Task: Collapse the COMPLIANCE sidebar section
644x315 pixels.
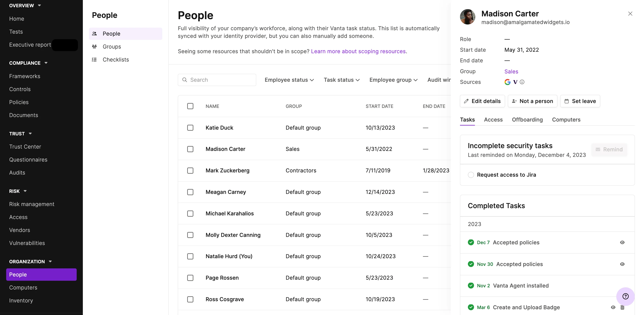Action: pyautogui.click(x=46, y=63)
